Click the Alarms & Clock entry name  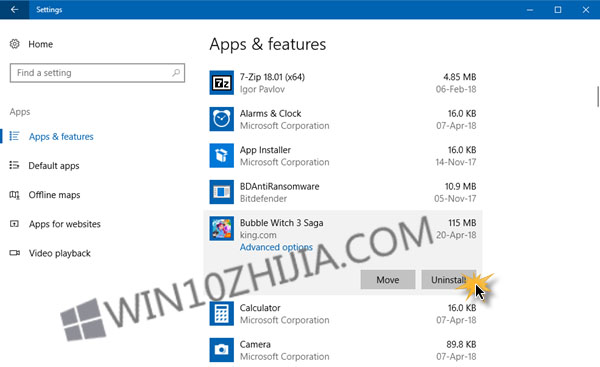[271, 114]
